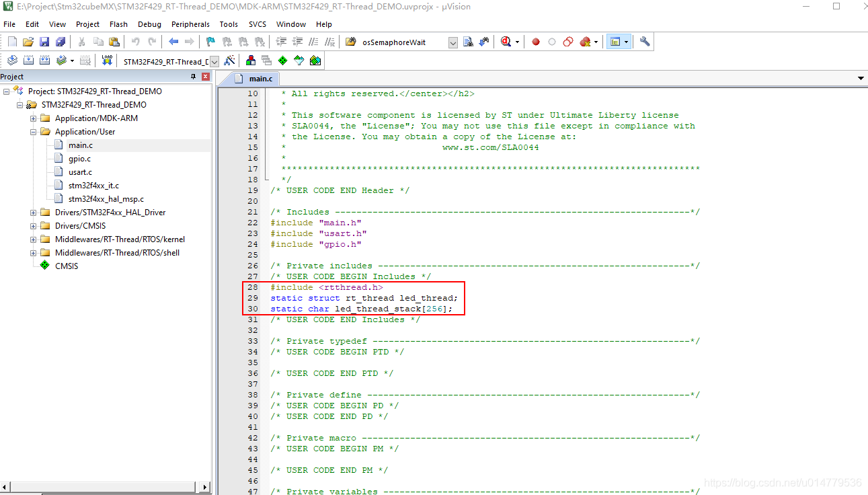Viewport: 868px width, 495px height.
Task: Open the STM32F429_RT-Thread target dropdown
Action: [214, 61]
